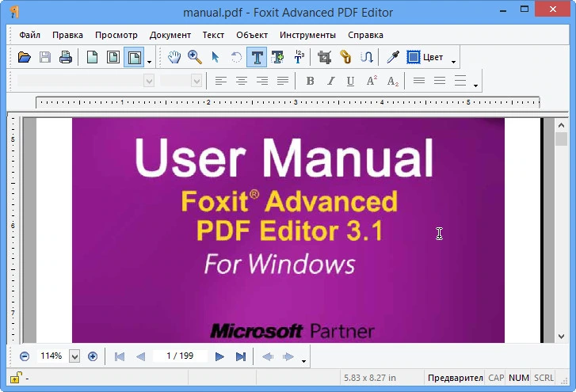Click the previous view back arrow
The height and width of the screenshot is (392, 576).
(x=268, y=356)
